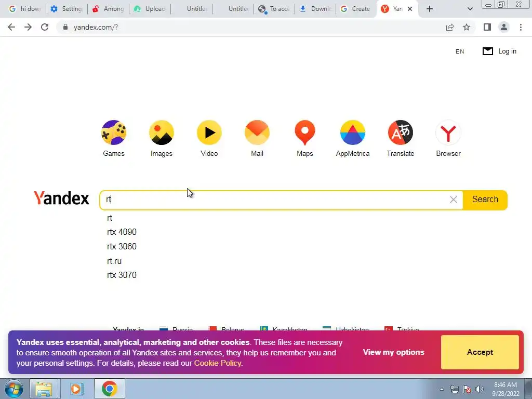The height and width of the screenshot is (399, 532).
Task: Click the Chrome icon in the taskbar
Action: [x=109, y=389]
